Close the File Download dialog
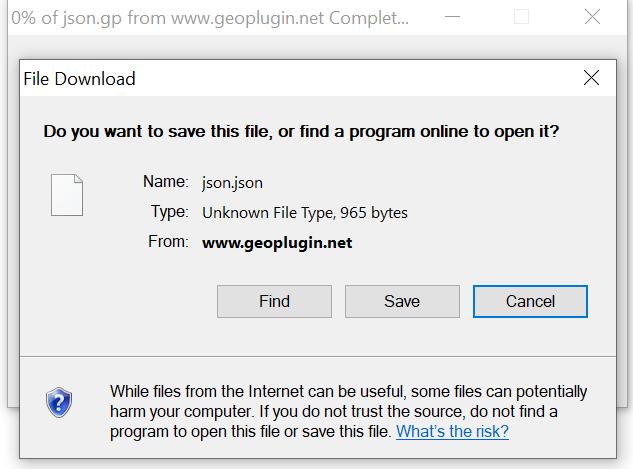 [x=591, y=78]
